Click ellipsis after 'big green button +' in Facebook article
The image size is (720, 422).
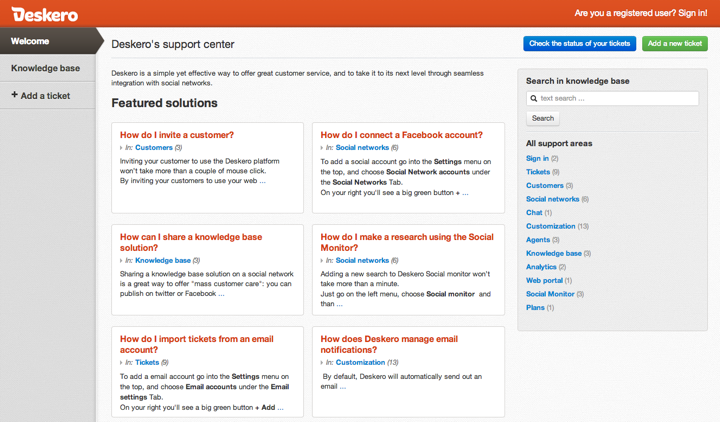click(465, 193)
